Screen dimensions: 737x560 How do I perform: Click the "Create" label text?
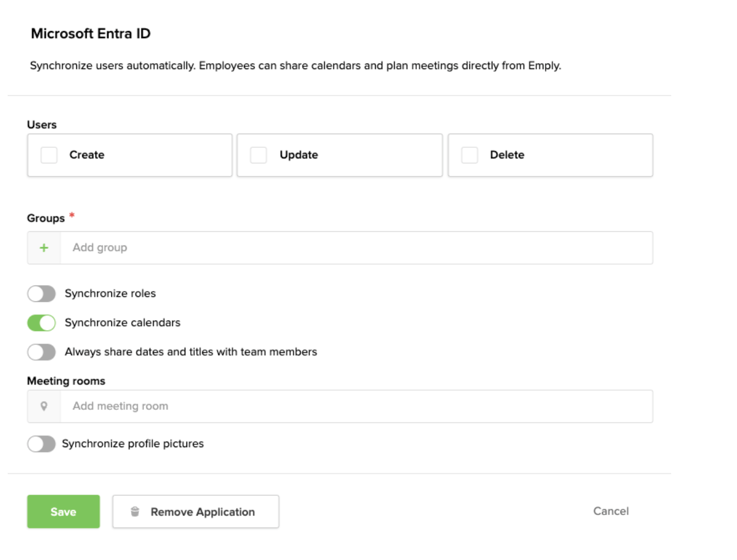click(87, 155)
